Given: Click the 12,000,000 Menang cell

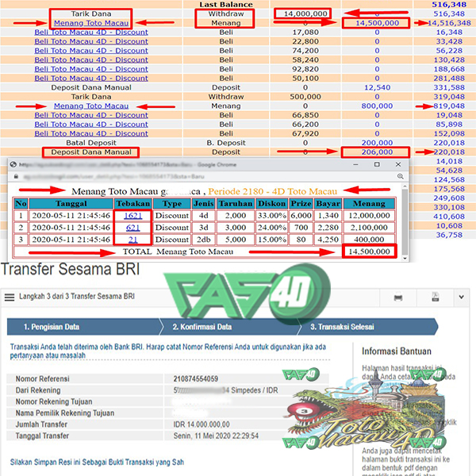Looking at the screenshot, I should coord(369,216).
